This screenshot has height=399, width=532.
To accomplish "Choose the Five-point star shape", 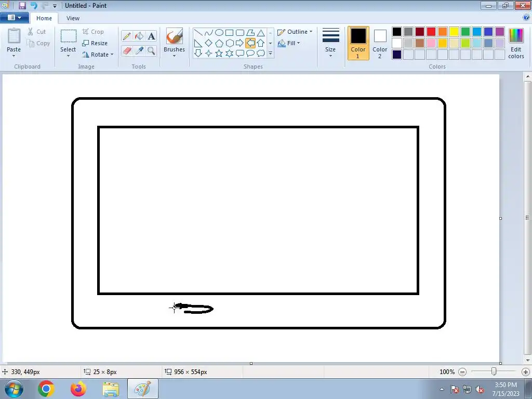I will click(219, 54).
